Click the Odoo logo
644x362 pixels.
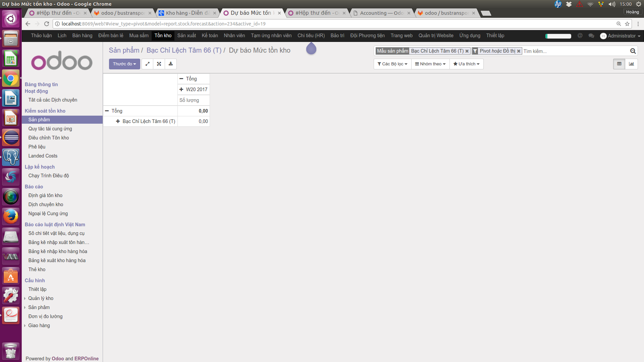pos(62,61)
